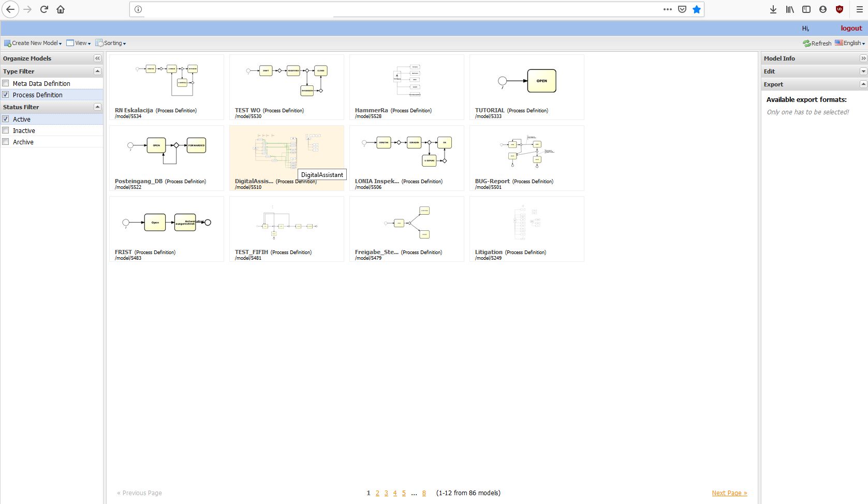Expand the Edit panel section
Viewport: 868px width, 504px height.
(863, 71)
